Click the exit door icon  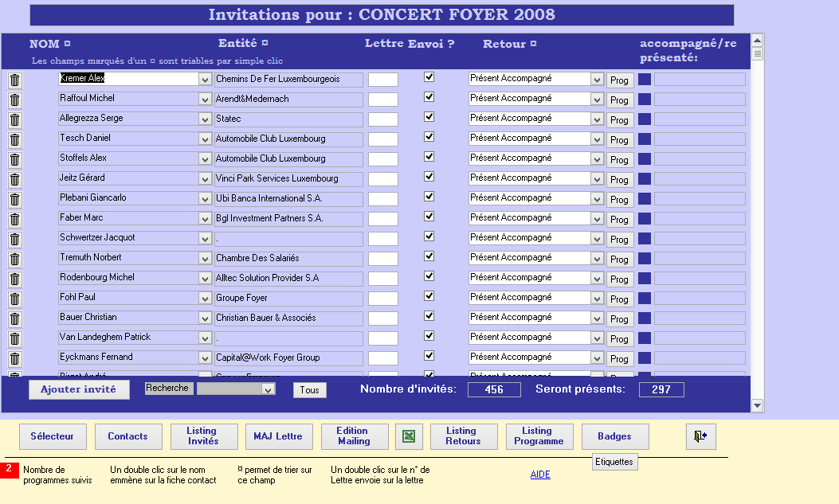pos(701,436)
